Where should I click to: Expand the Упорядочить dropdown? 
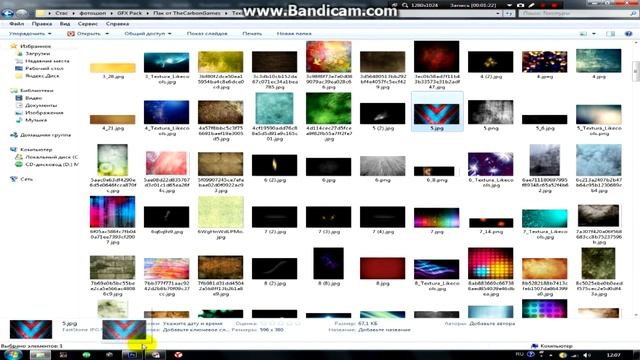[x=30, y=33]
